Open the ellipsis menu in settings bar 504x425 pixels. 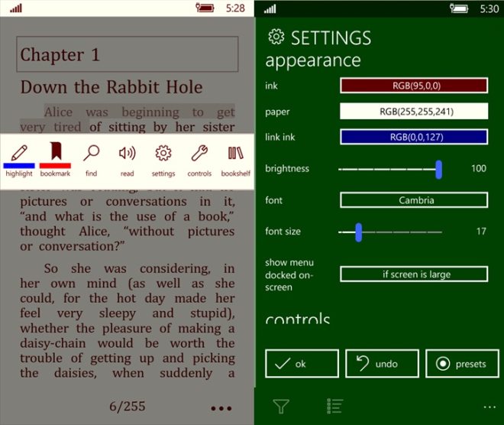point(489,407)
